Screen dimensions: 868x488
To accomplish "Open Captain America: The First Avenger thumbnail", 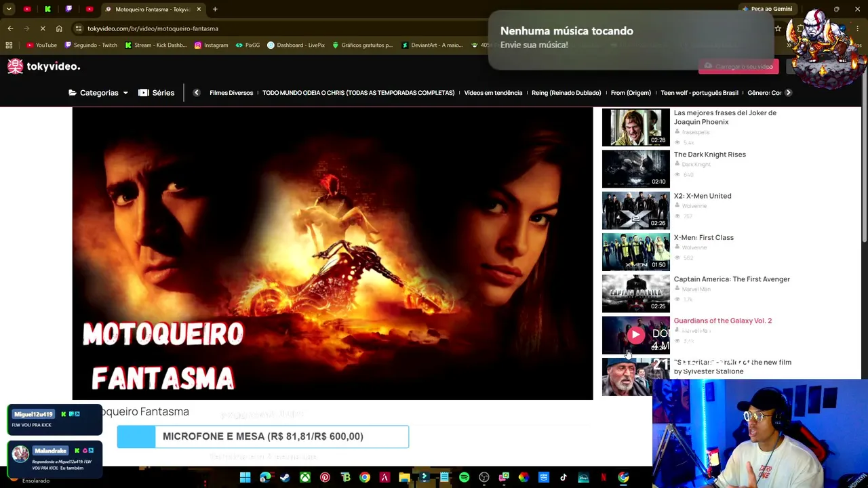I will pyautogui.click(x=635, y=293).
